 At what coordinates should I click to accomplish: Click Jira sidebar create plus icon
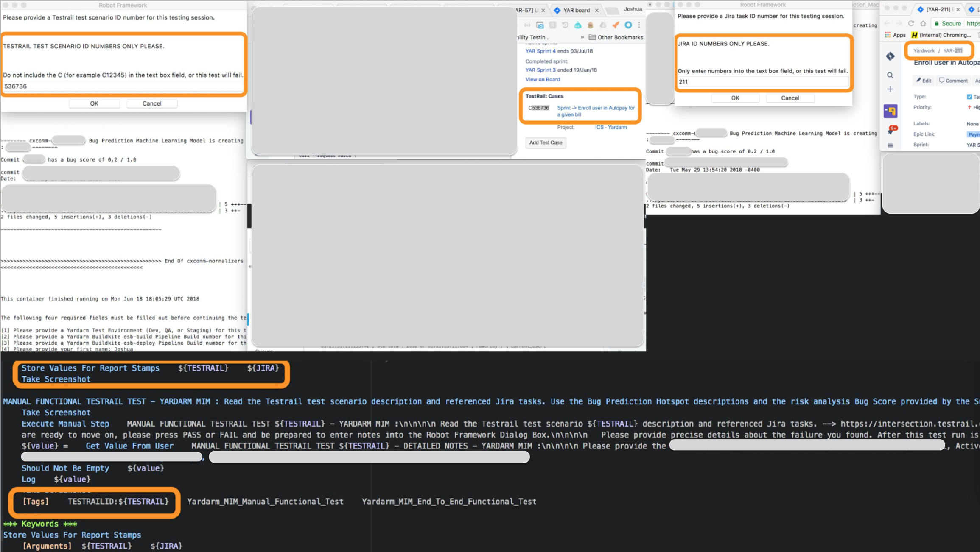click(x=890, y=89)
